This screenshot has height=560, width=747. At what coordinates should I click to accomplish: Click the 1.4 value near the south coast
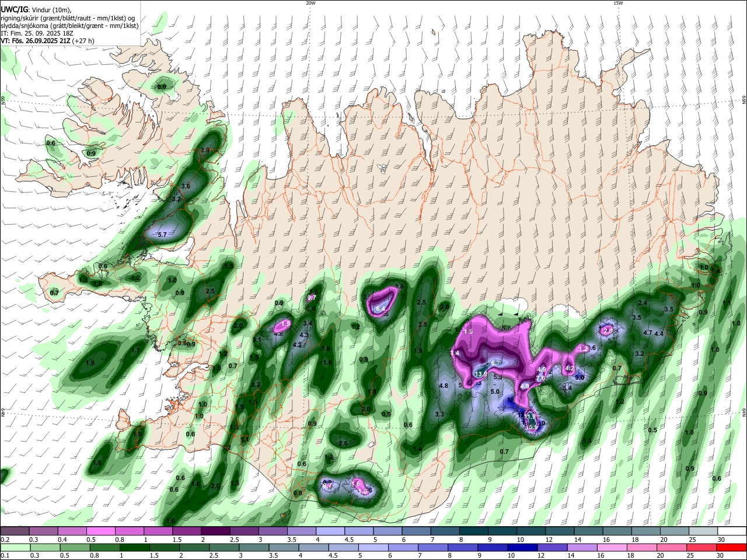pyautogui.click(x=417, y=449)
